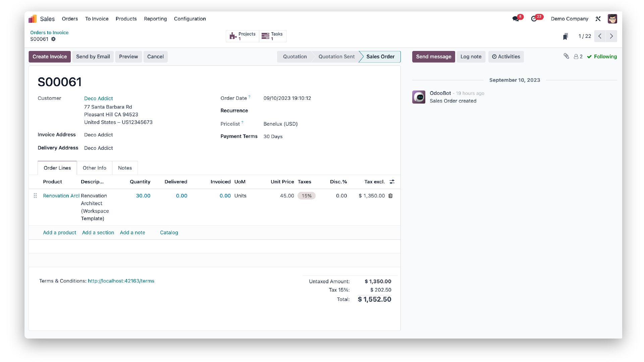Click the Send message icon
644x362 pixels.
[x=434, y=57]
